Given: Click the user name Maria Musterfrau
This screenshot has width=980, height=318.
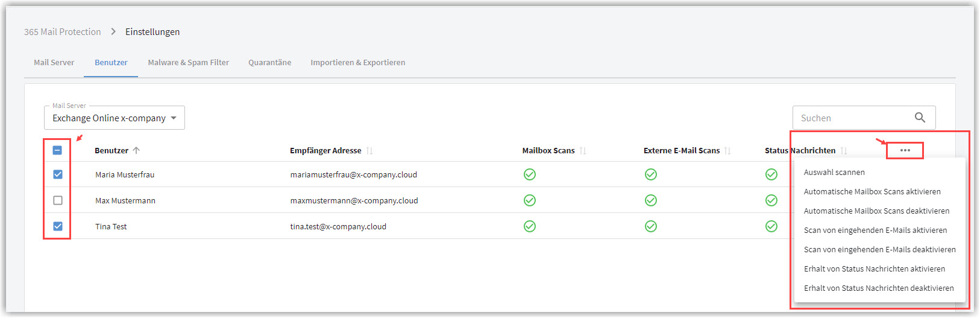Looking at the screenshot, I should pyautogui.click(x=125, y=174).
